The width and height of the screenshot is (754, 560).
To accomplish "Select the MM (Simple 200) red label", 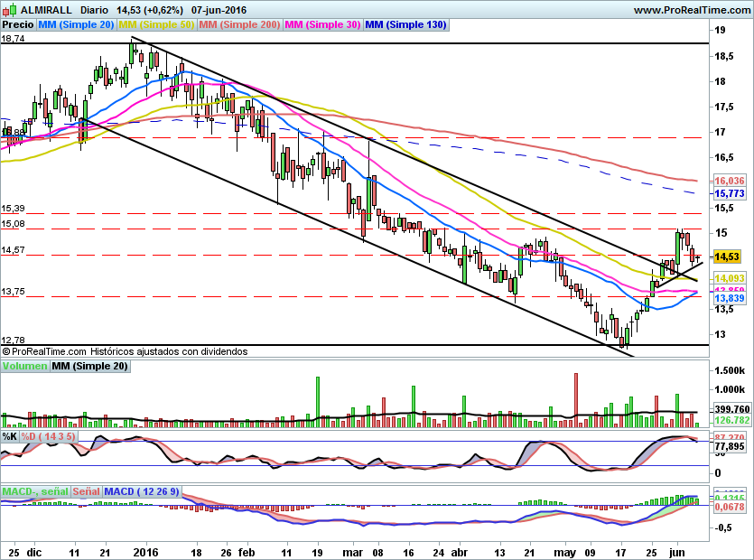I will [x=239, y=25].
